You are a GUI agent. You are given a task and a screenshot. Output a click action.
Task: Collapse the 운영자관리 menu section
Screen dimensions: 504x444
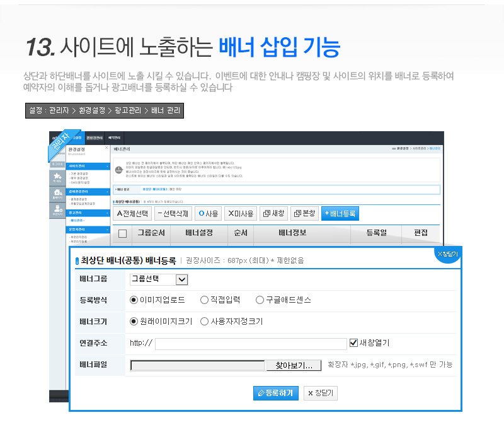[88, 230]
